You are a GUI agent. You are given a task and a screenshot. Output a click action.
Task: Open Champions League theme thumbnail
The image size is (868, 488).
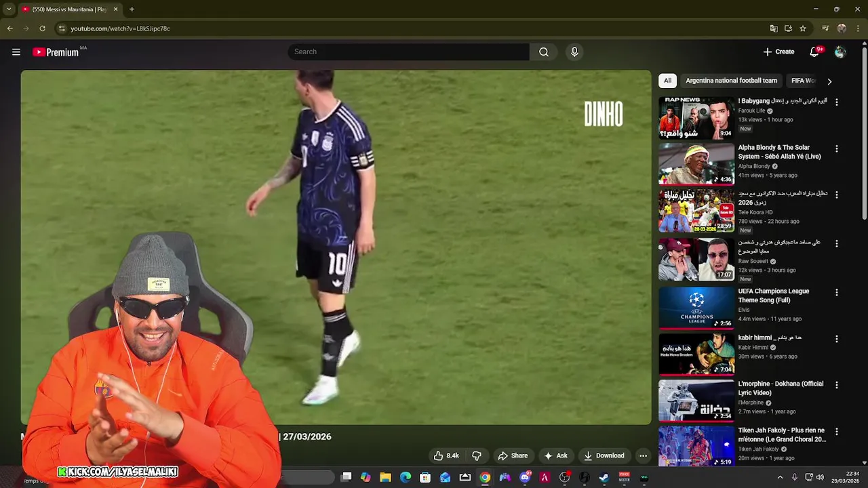pyautogui.click(x=696, y=308)
